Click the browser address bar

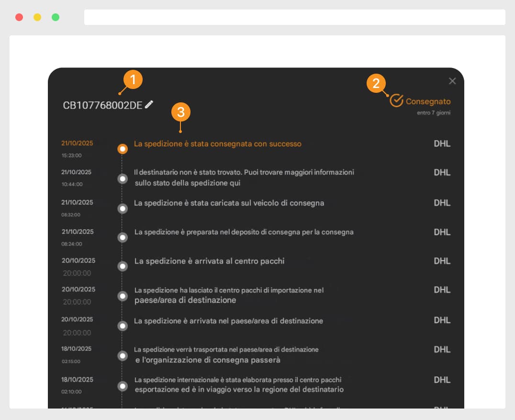coord(294,17)
